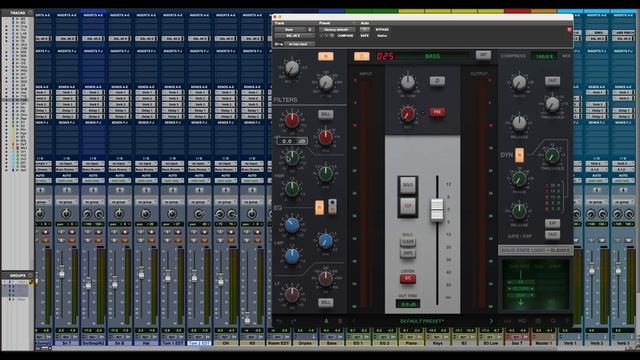The width and height of the screenshot is (640, 360).
Task: Solo the Hat track in mixer
Action: 141,240
